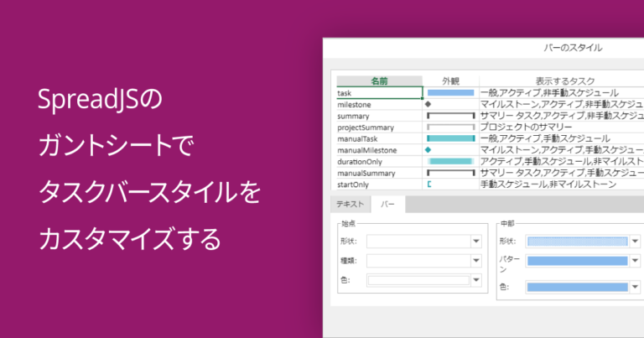This screenshot has width=644, height=338.
Task: Open the 始点 色 dropdown arrow
Action: (x=476, y=280)
